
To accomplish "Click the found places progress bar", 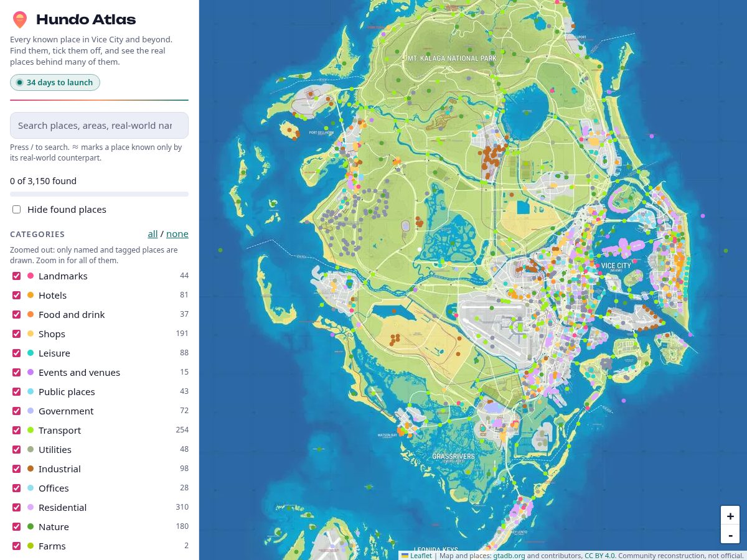I will (99, 194).
